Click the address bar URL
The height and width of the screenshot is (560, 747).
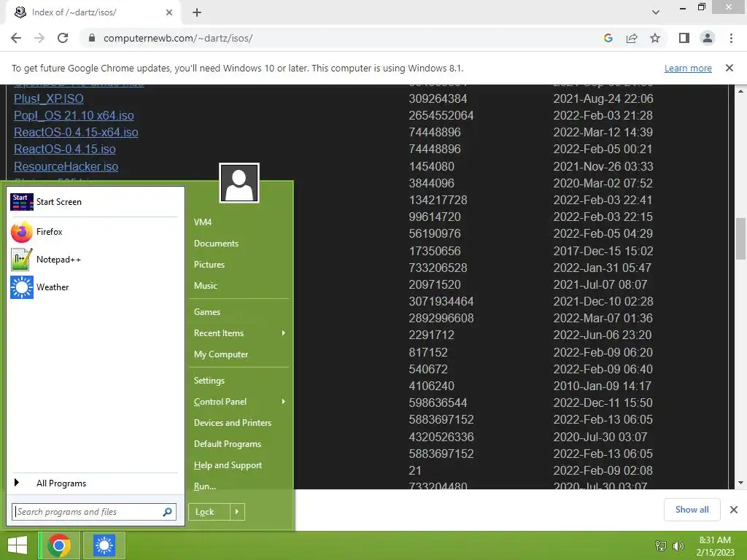[178, 38]
